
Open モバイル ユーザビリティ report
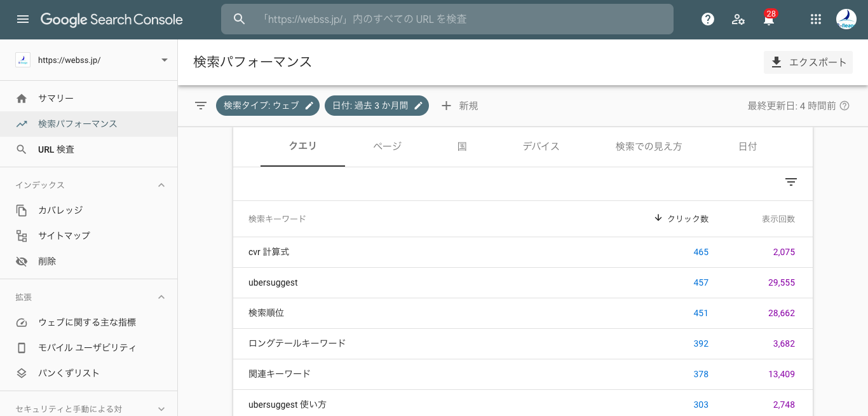click(x=88, y=348)
